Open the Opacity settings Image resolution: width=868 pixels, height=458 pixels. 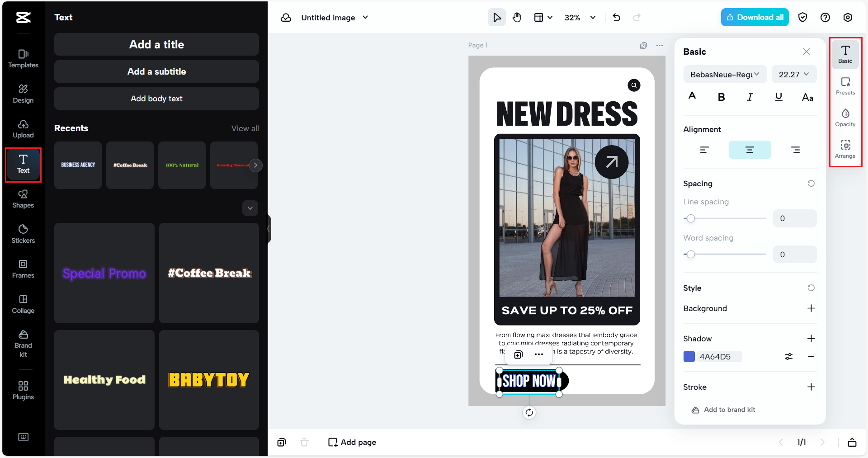tap(845, 117)
